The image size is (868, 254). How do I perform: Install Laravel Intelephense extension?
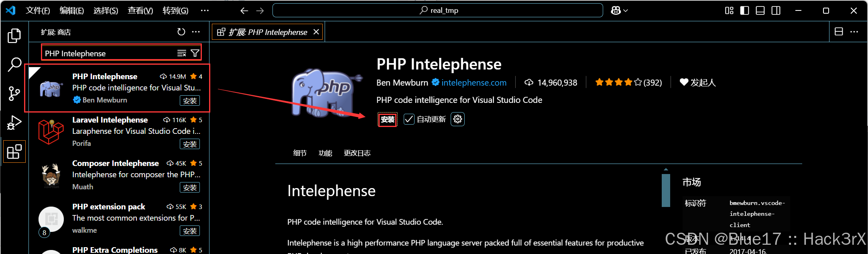click(190, 144)
